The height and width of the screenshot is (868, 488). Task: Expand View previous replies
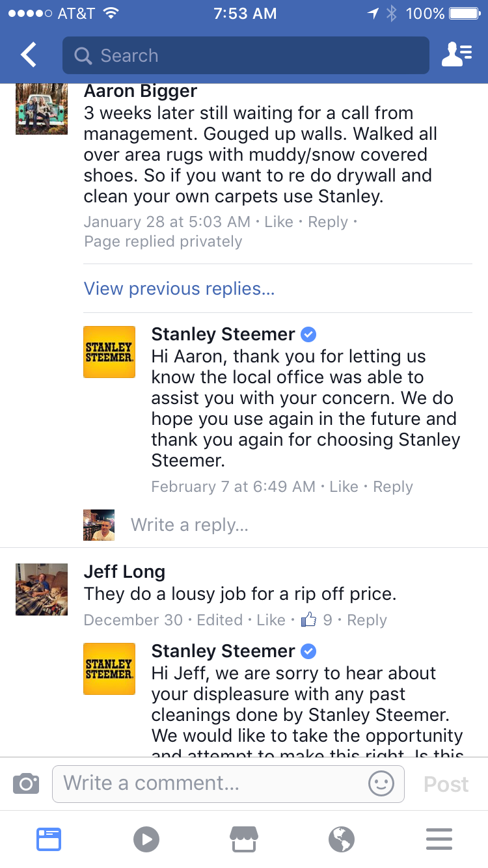179,288
